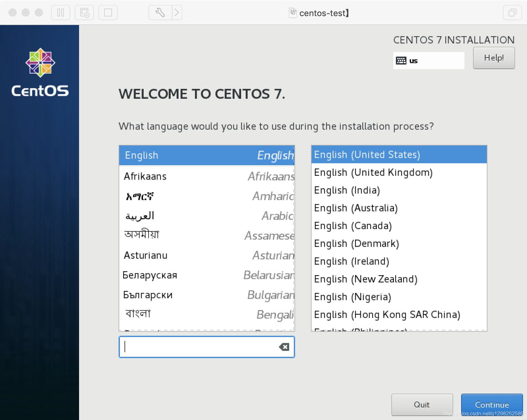Image resolution: width=527 pixels, height=420 pixels.
Task: Pick Belarusian language row
Action: point(207,275)
